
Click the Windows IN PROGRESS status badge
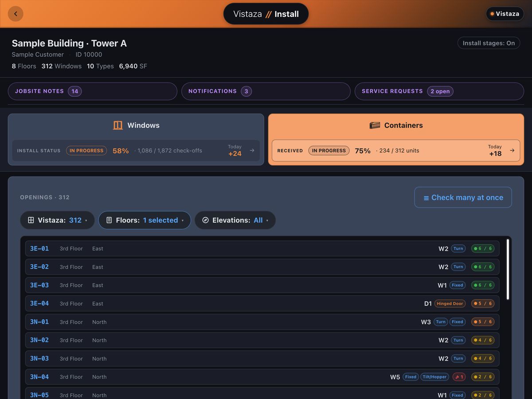(x=86, y=151)
